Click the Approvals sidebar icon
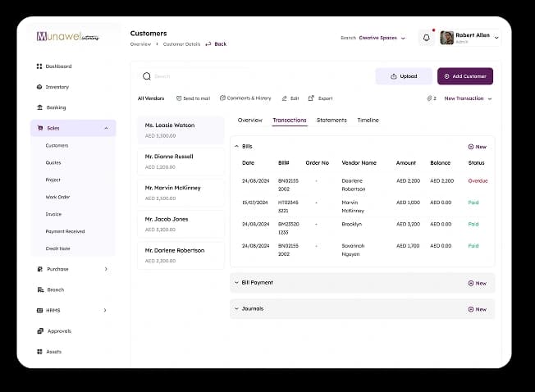 pyautogui.click(x=40, y=331)
